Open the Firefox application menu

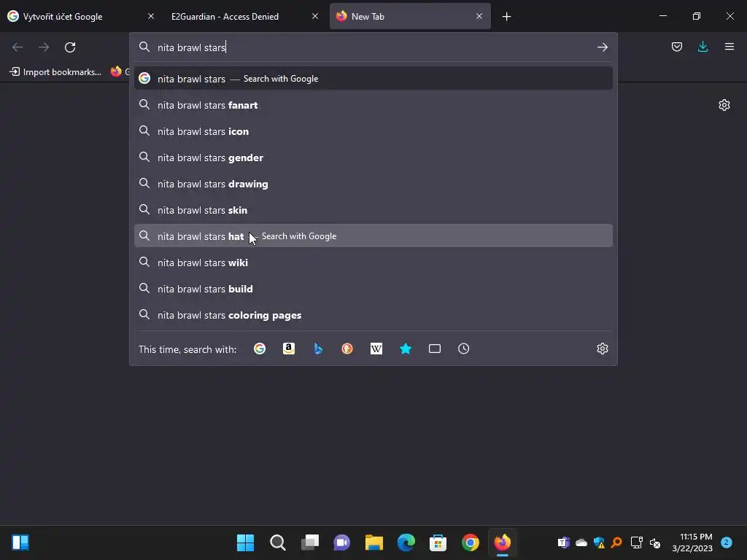(x=729, y=47)
